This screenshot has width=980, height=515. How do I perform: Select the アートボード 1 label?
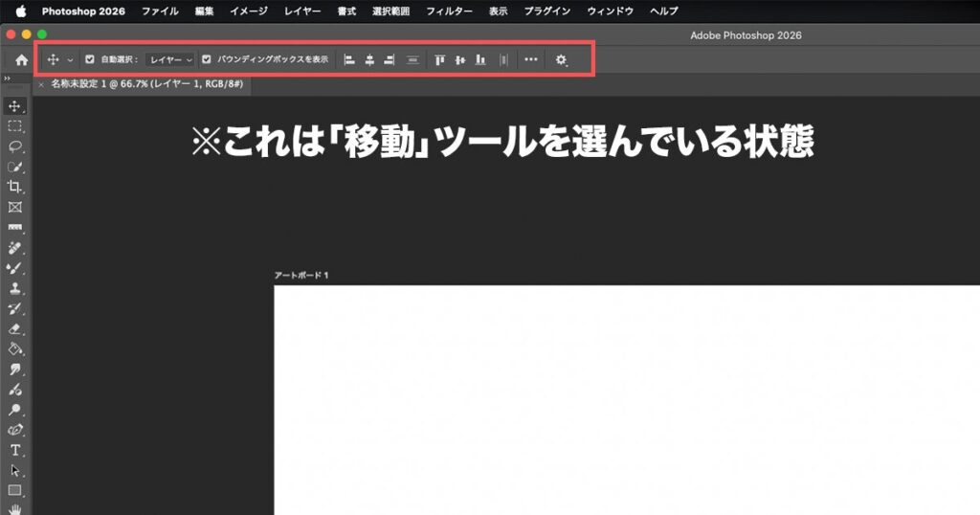pos(301,275)
